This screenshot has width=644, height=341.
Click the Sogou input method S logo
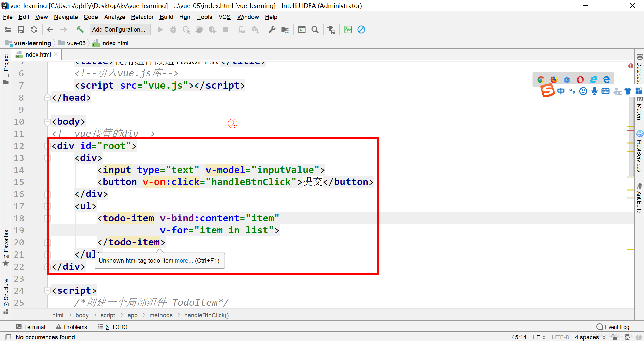[548, 91]
